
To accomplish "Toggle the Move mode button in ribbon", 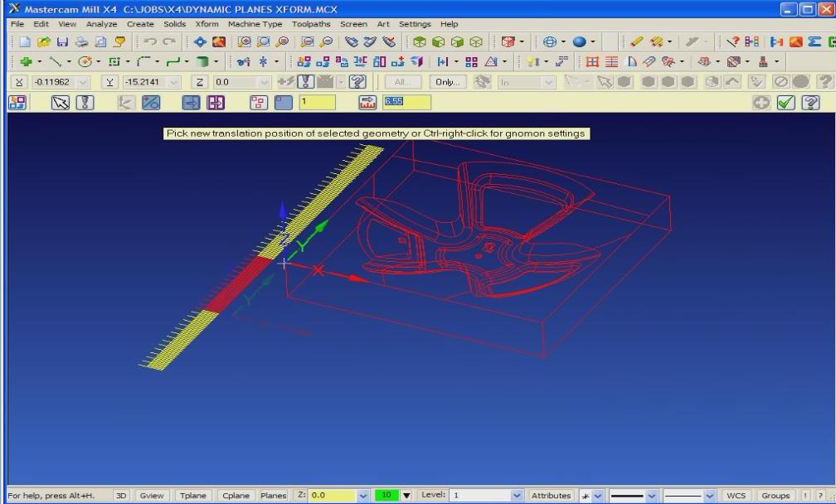I will tap(191, 102).
